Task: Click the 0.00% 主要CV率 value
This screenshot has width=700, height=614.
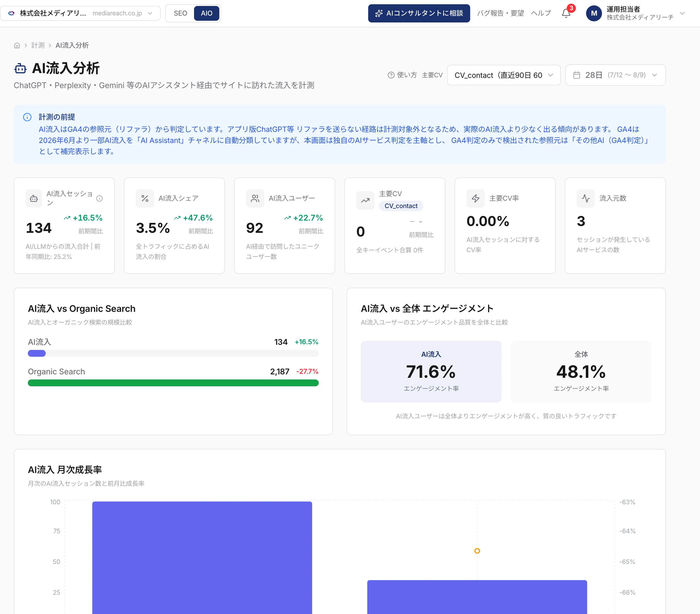Action: [488, 221]
